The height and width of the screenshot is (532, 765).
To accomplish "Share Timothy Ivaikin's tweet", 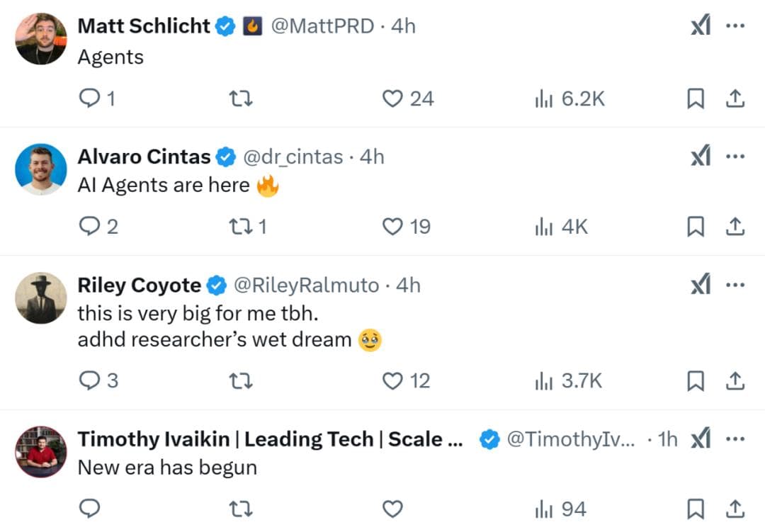I will (x=735, y=509).
